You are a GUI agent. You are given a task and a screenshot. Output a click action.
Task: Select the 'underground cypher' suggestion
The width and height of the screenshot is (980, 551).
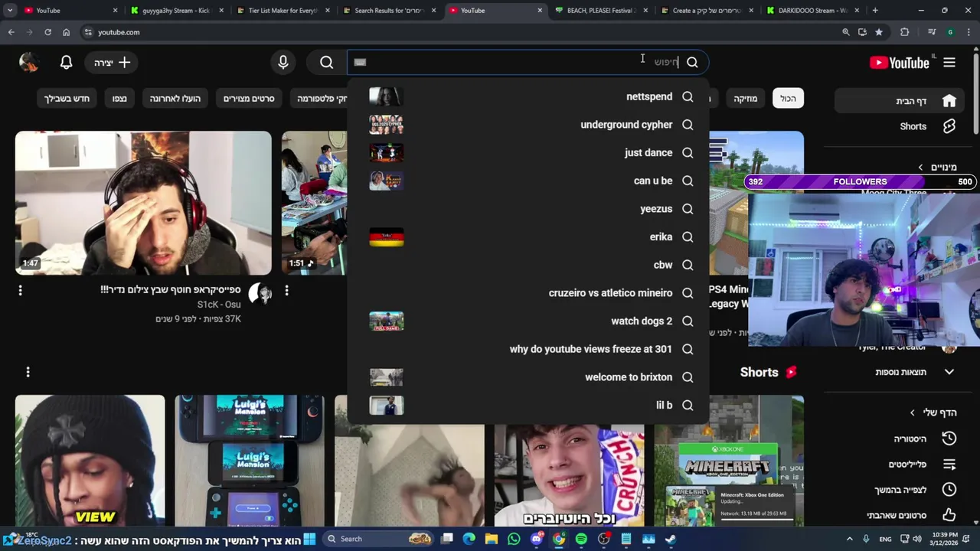[x=528, y=125]
